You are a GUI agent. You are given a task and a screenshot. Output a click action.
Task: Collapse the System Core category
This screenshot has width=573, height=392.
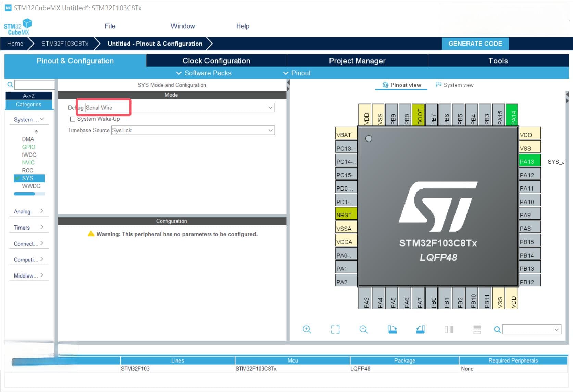[29, 119]
